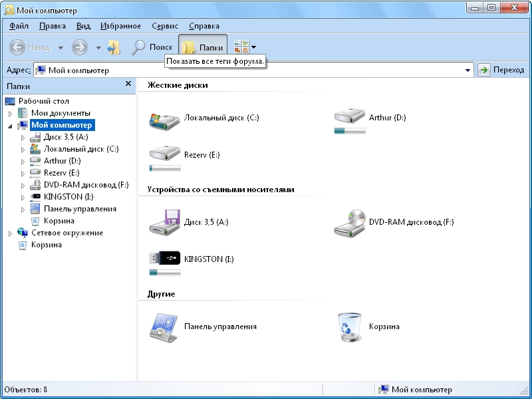Select Arthur (D:) large drive icon
The height and width of the screenshot is (399, 532).
pos(350,116)
